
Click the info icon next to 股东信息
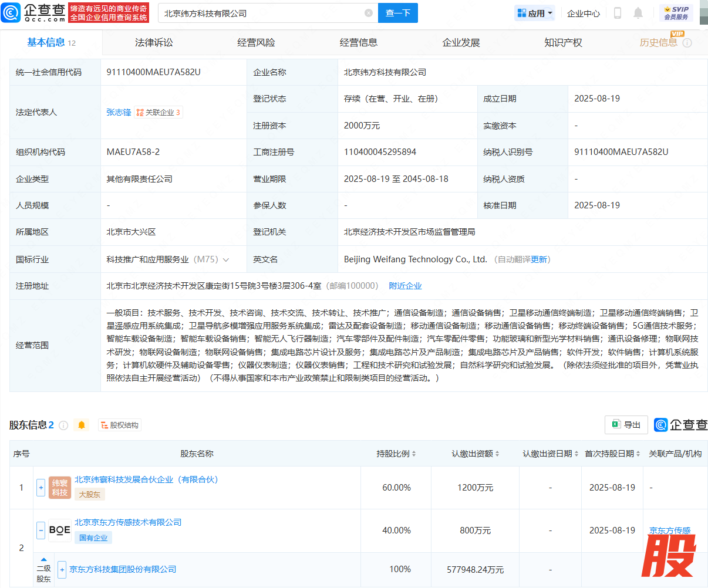[x=63, y=425]
